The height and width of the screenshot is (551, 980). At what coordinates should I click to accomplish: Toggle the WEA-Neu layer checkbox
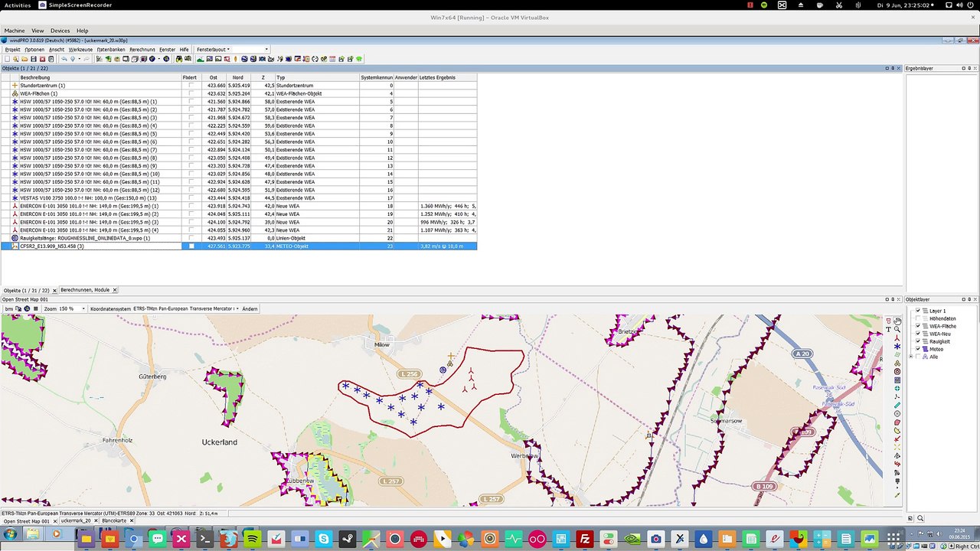(919, 334)
